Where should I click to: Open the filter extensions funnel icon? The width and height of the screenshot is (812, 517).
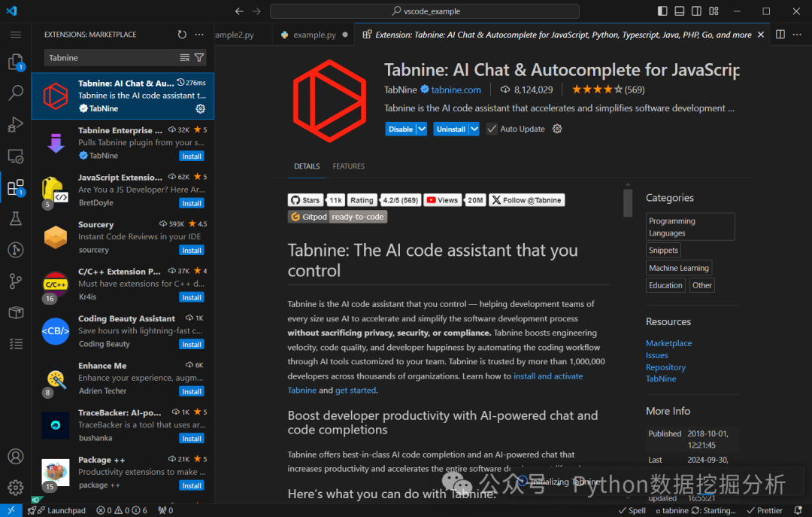pos(199,57)
